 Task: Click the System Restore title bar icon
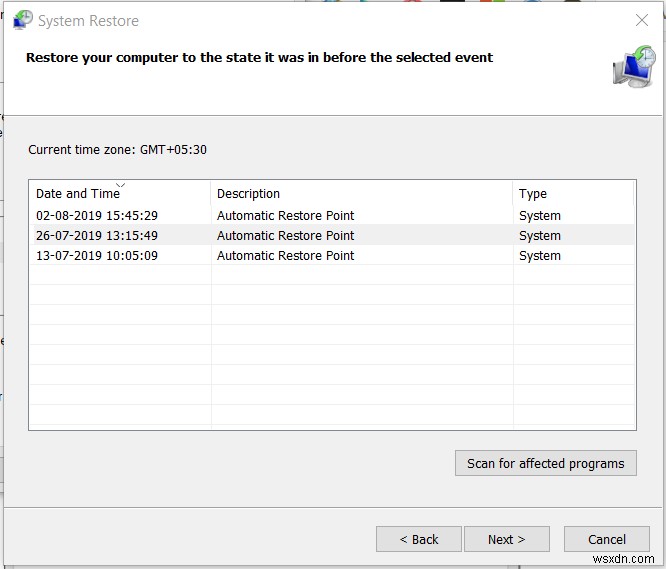[x=22, y=20]
